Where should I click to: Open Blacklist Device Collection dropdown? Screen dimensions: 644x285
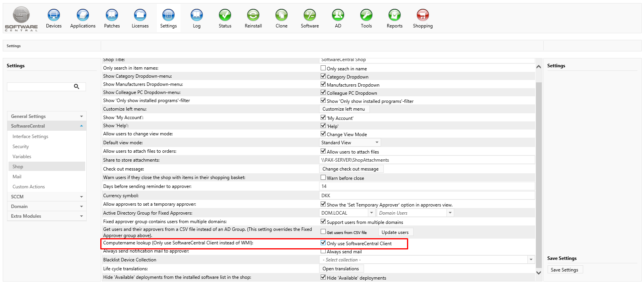click(x=427, y=260)
